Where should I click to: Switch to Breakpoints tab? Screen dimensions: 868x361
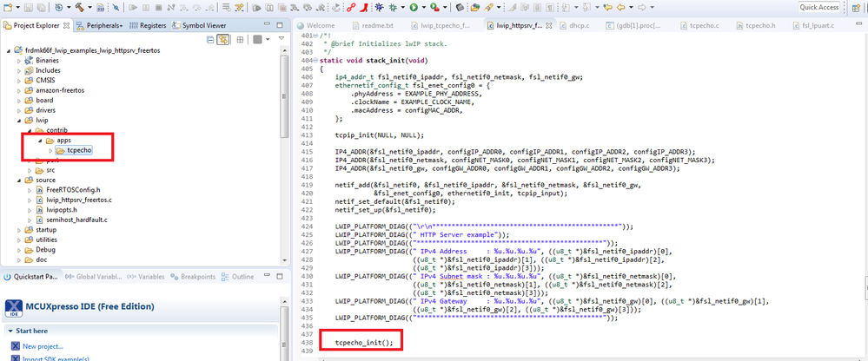tap(193, 277)
